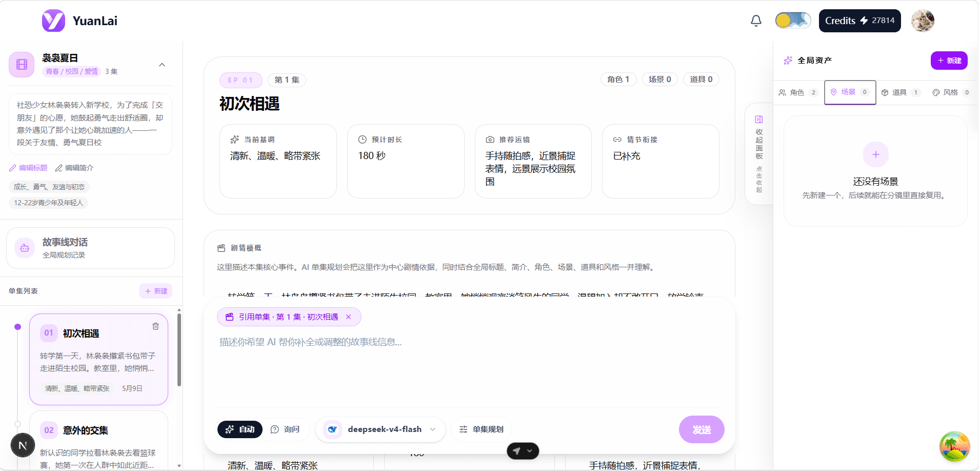Click the EP 01 badge
This screenshot has width=980, height=471.
(241, 80)
